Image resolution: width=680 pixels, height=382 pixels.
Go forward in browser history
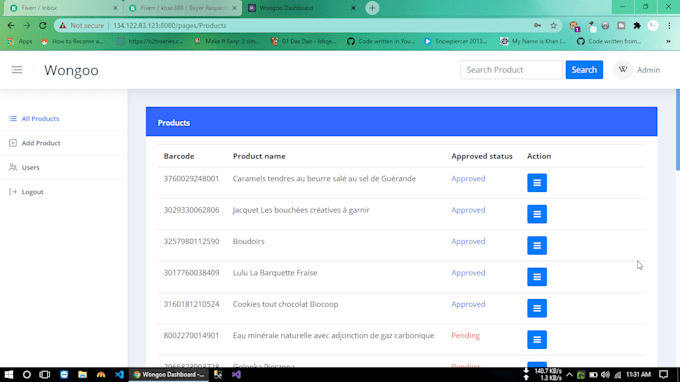click(27, 26)
